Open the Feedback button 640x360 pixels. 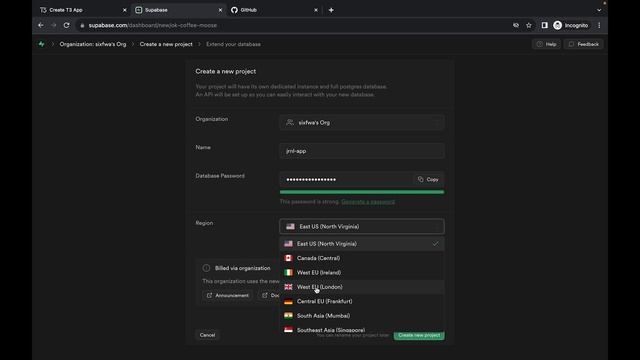(584, 44)
